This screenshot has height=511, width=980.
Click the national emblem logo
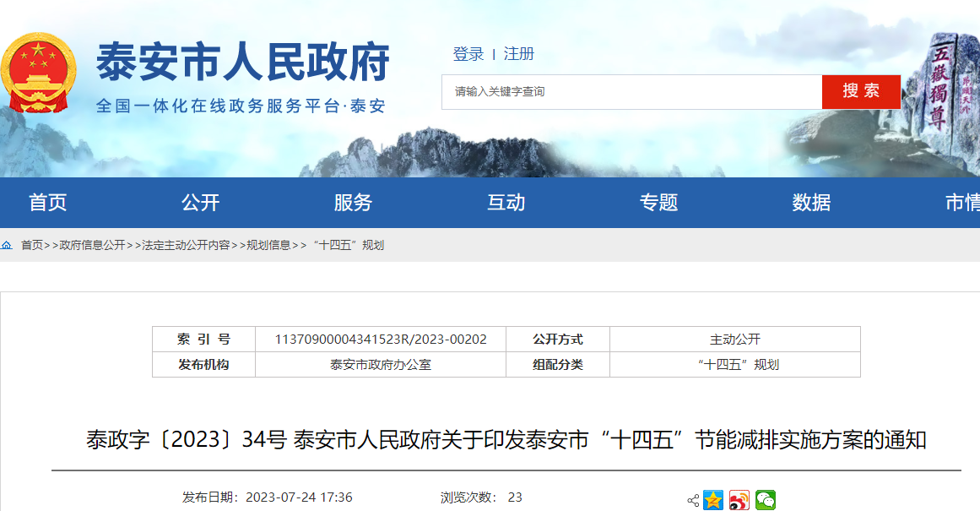(38, 73)
